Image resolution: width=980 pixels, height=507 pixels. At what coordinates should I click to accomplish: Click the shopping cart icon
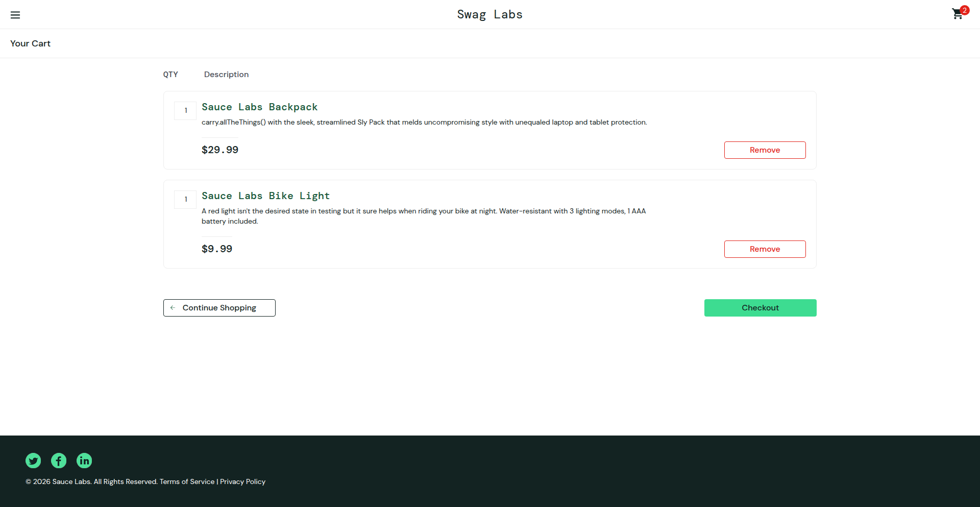click(958, 14)
